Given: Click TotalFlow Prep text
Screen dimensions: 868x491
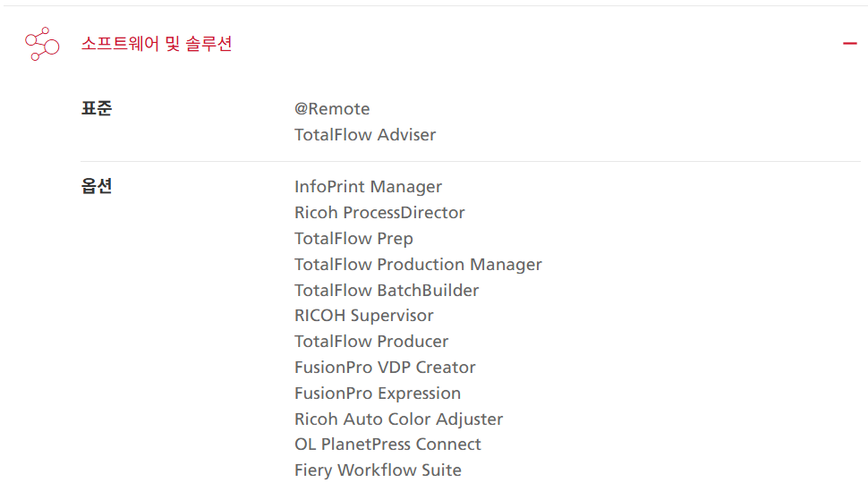Looking at the screenshot, I should pyautogui.click(x=353, y=239).
